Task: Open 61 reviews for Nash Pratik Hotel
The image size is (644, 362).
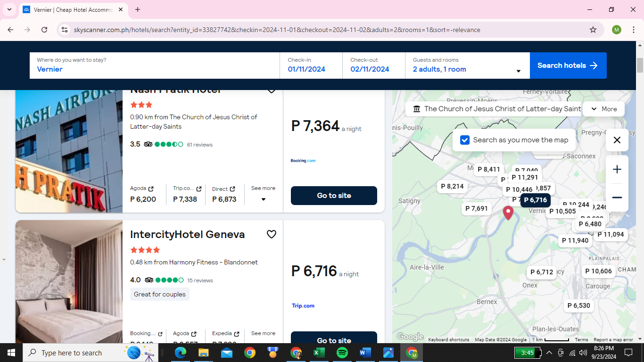Action: (200, 145)
